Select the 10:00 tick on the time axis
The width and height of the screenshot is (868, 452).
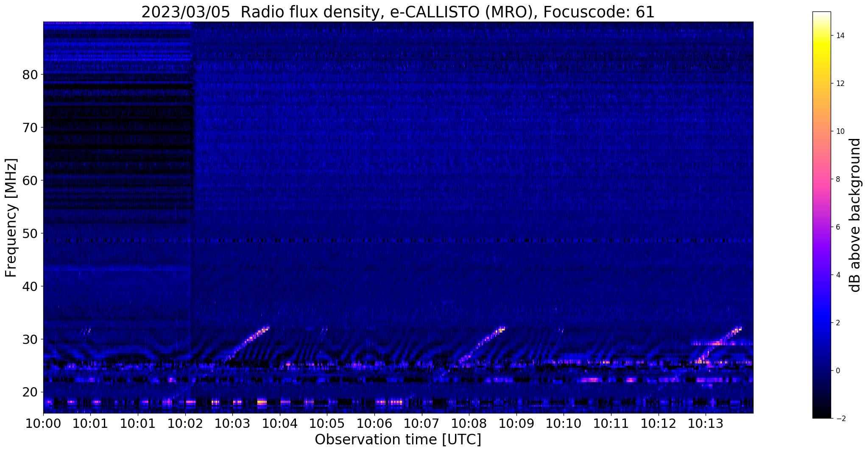coord(43,423)
